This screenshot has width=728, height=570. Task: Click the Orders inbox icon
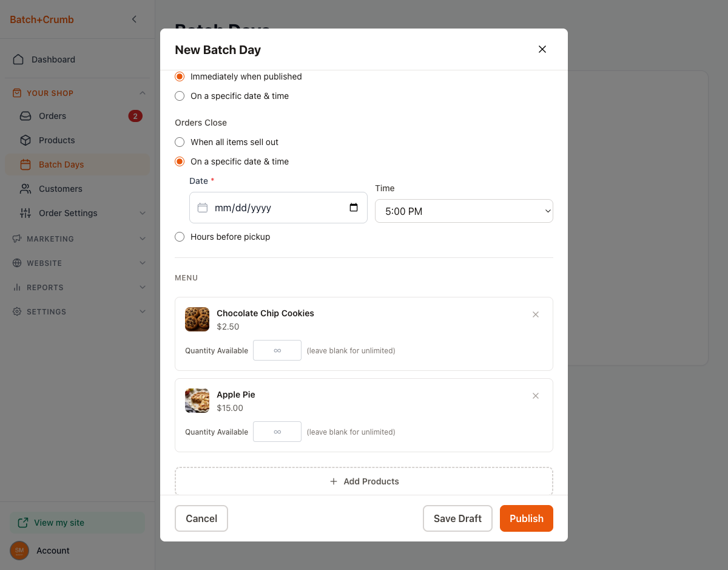25,116
